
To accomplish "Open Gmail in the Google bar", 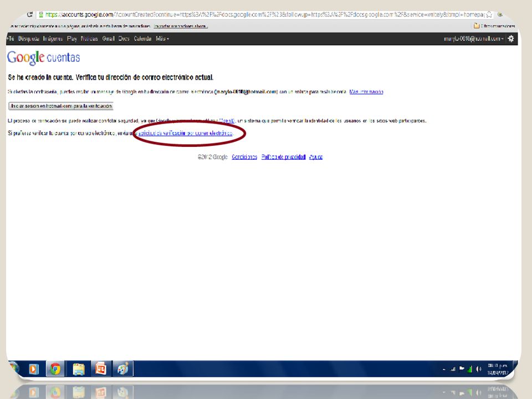I will (x=108, y=39).
